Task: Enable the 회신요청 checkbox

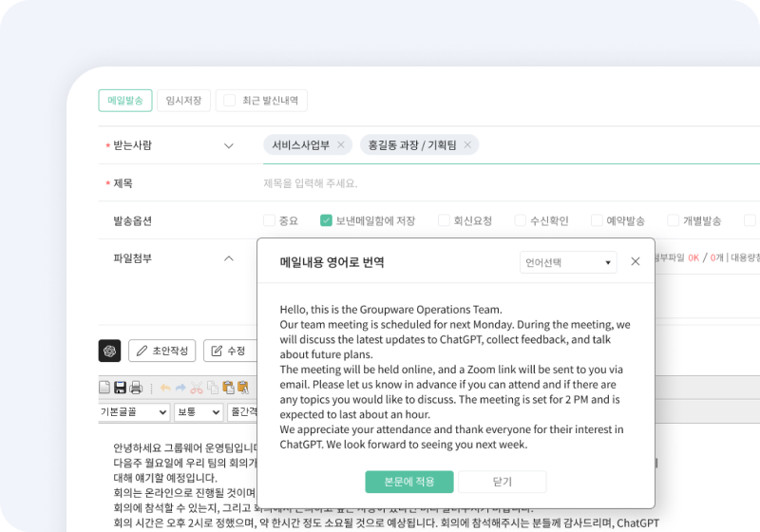Action: pos(444,220)
